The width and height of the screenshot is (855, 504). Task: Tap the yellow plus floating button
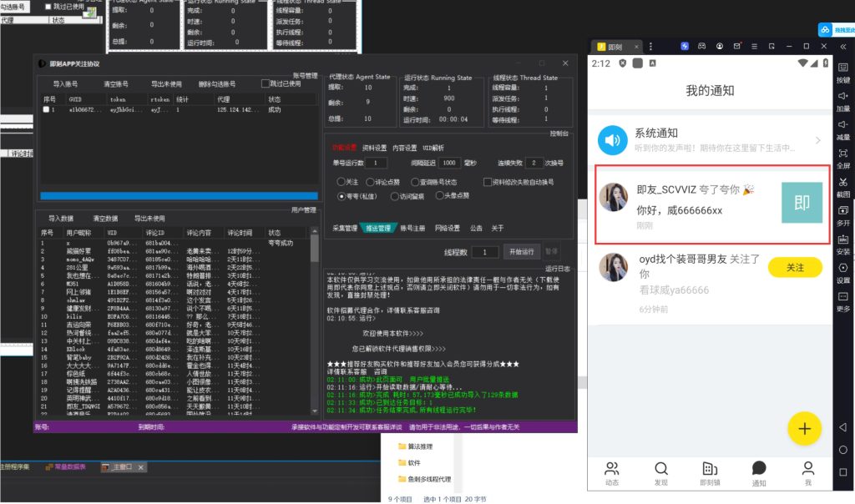point(804,428)
